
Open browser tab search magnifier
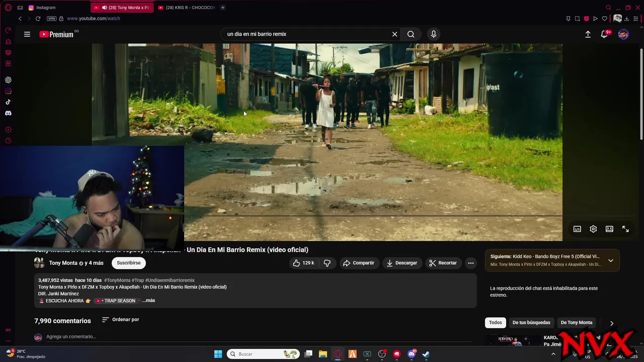point(608,8)
